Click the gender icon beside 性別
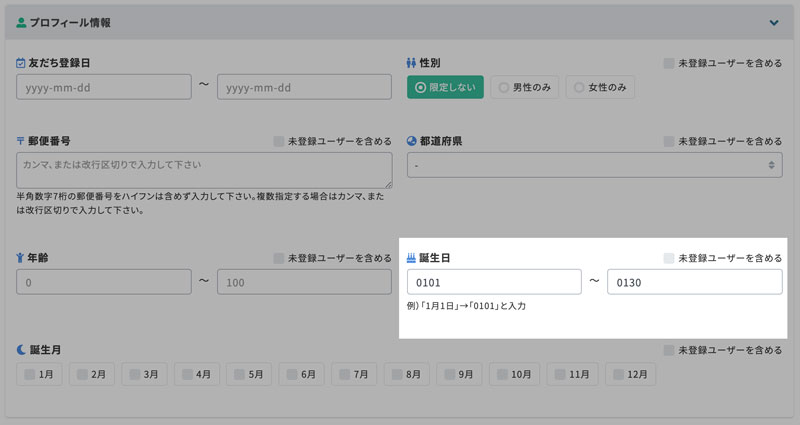The image size is (800, 425). [x=411, y=63]
